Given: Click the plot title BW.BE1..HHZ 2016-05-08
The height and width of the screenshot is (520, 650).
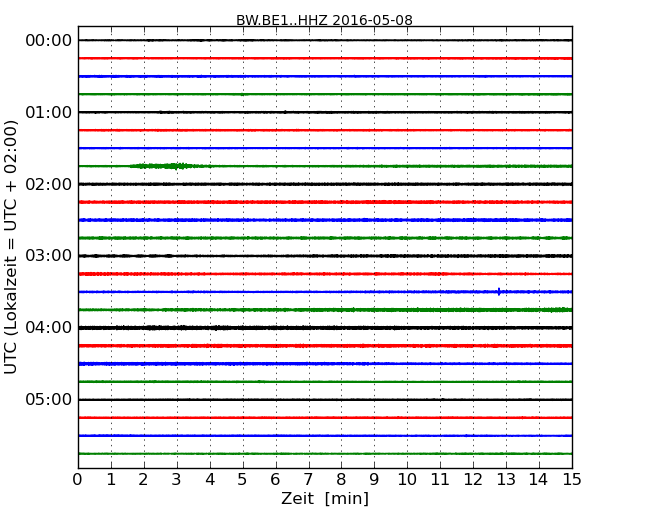Looking at the screenshot, I should click(x=324, y=20).
